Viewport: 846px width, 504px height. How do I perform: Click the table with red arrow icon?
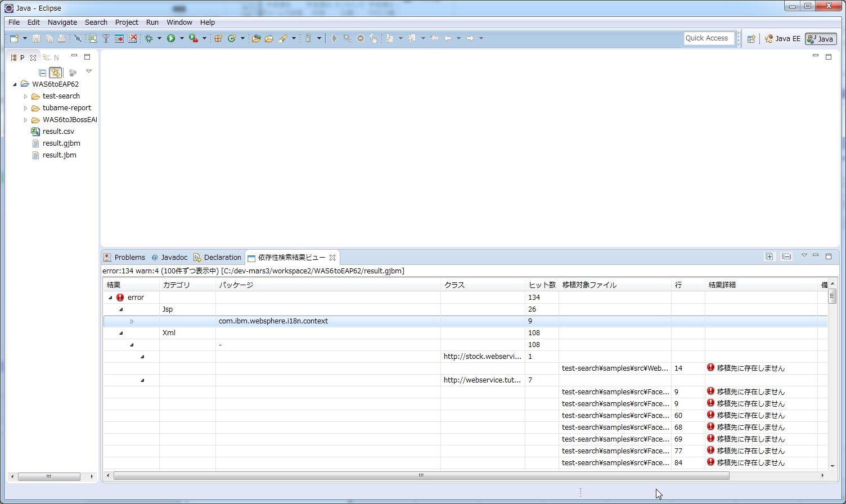click(x=119, y=38)
